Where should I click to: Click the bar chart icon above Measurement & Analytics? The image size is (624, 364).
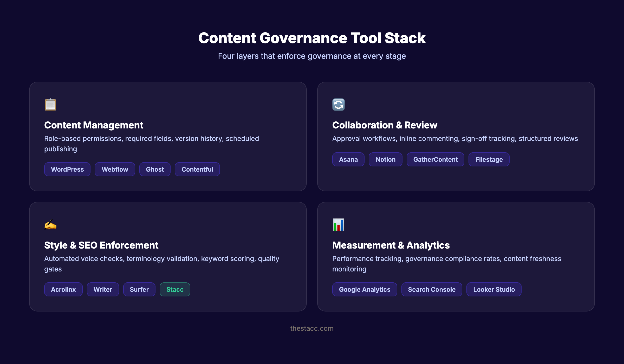click(339, 225)
